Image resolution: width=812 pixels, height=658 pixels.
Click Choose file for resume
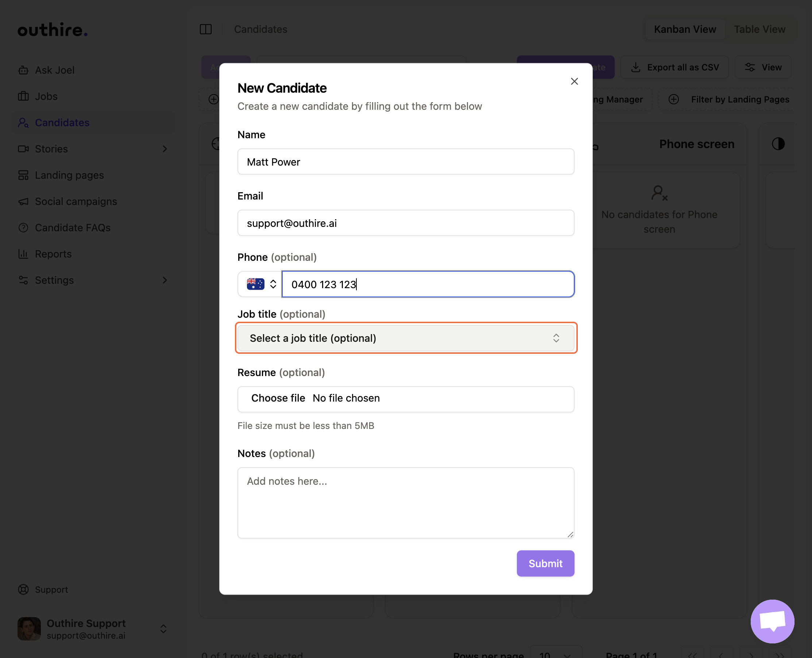pyautogui.click(x=278, y=398)
